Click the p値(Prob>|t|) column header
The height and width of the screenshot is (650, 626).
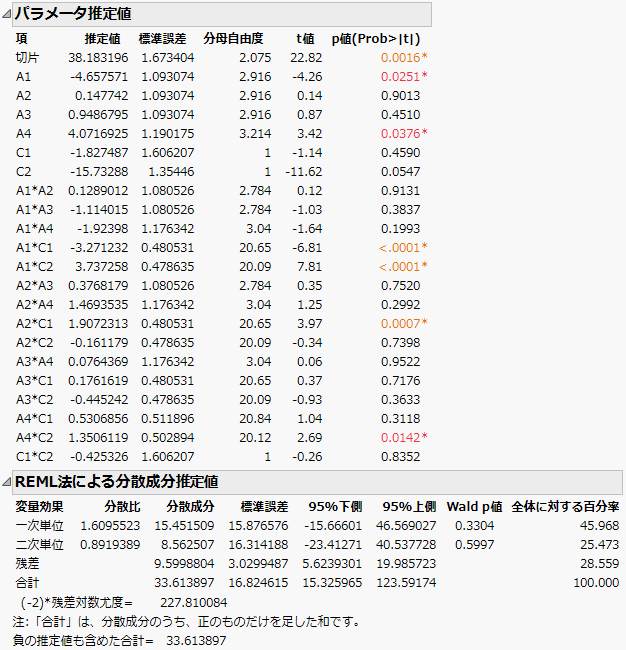click(x=376, y=39)
